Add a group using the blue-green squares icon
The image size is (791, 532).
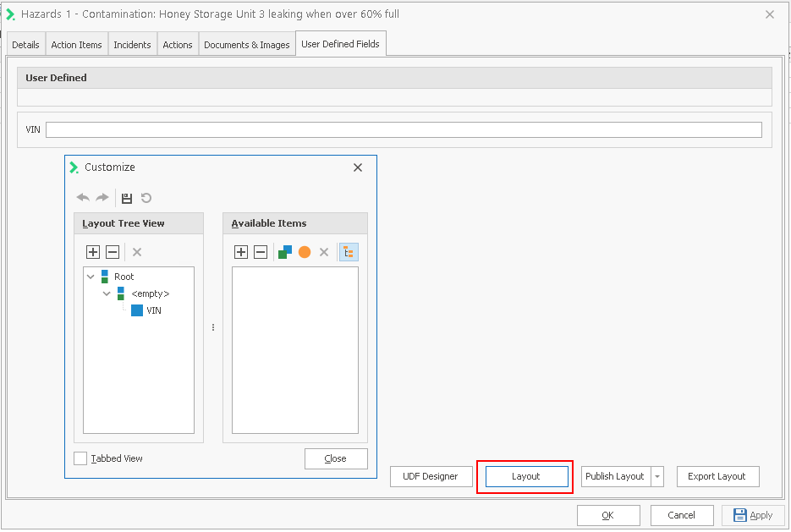click(x=285, y=252)
